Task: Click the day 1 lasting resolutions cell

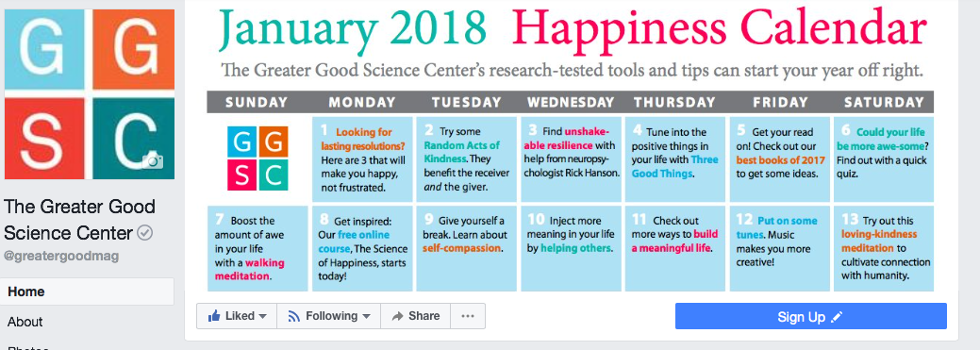Action: 362,158
